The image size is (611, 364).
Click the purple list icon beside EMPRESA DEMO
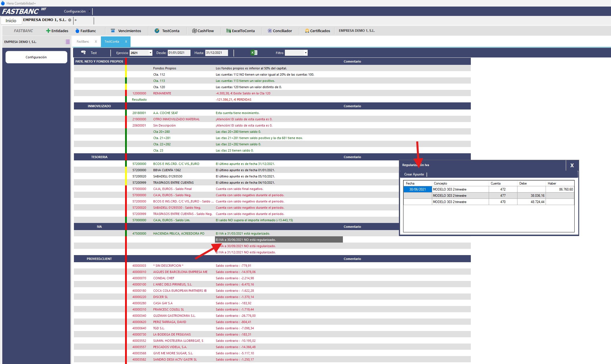pos(67,42)
